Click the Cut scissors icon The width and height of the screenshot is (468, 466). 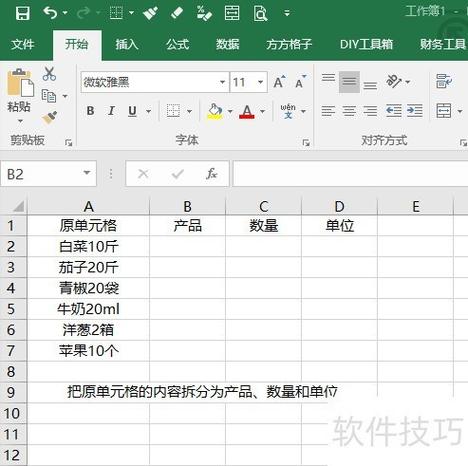pos(49,74)
